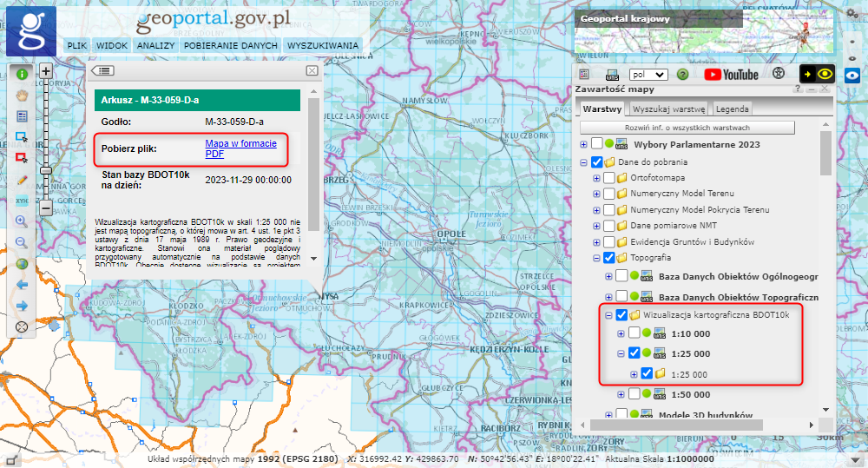Click the magnifier zoom-in tool

(22, 221)
